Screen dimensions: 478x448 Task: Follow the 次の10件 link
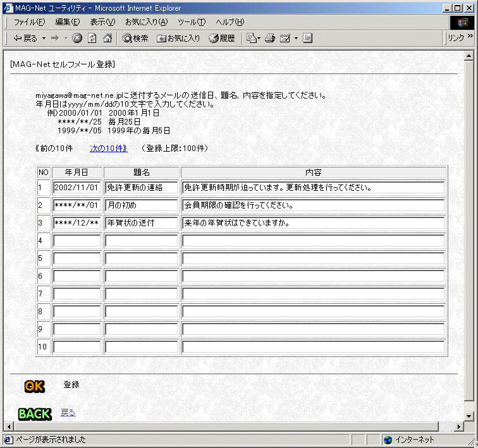108,148
